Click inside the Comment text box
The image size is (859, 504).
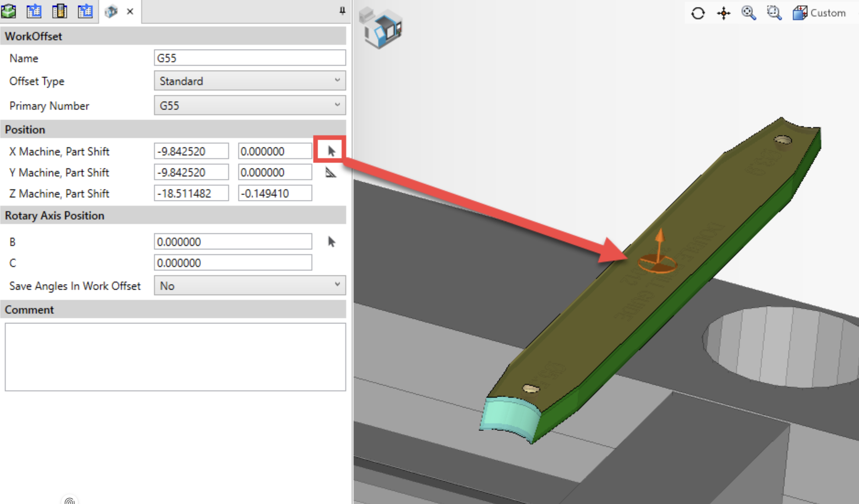click(175, 357)
